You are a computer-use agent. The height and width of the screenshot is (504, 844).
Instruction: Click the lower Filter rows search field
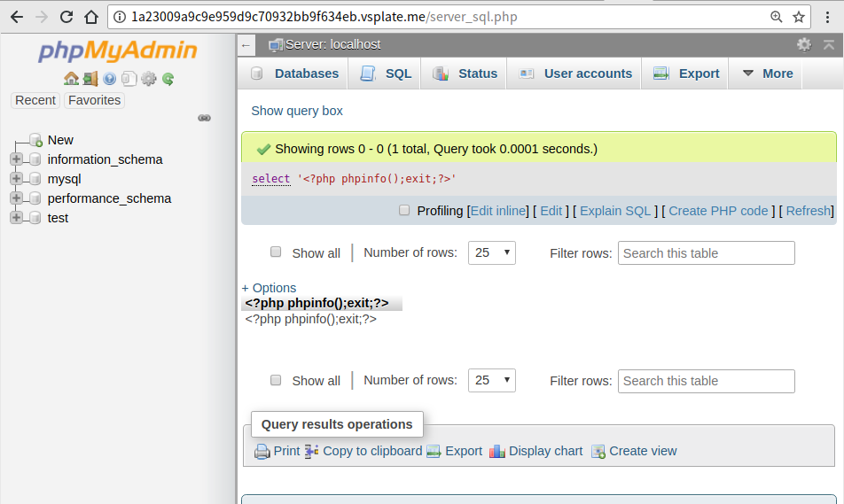point(707,381)
